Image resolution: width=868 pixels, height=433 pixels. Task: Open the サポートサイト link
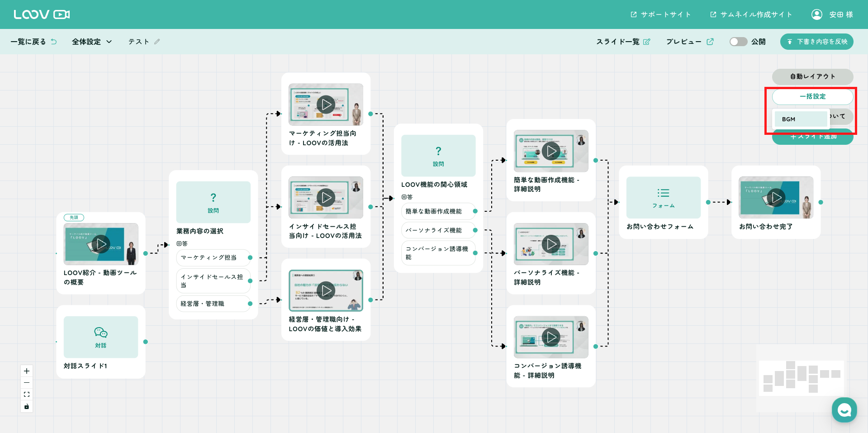(661, 14)
